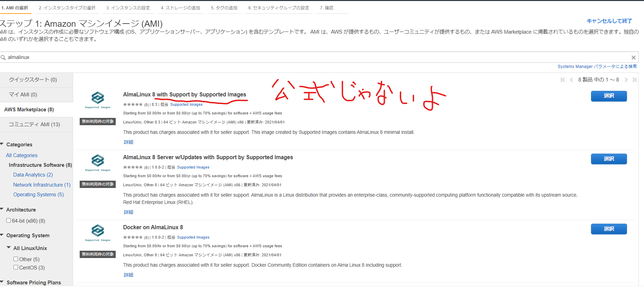Click AlmaLinux 8 Server w/Updates product logo
Viewport: 644px width, 292px height.
[98, 163]
